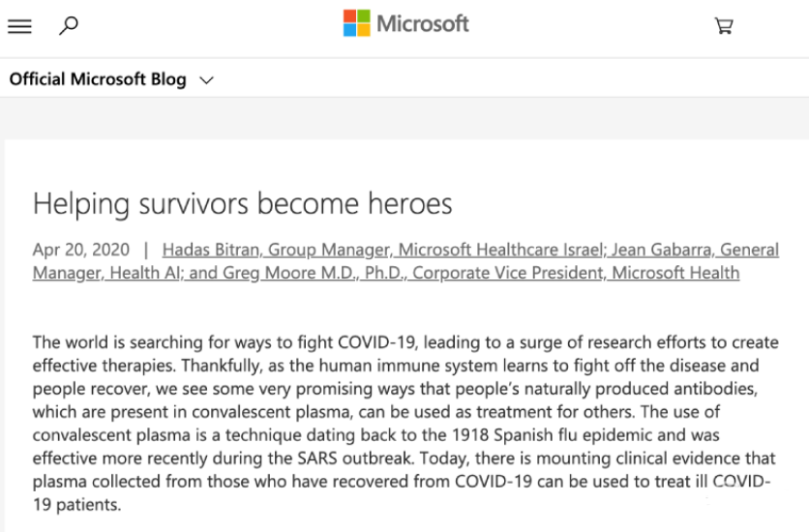Click the Health AI link text
Screen dimensions: 809x532
tap(144, 273)
